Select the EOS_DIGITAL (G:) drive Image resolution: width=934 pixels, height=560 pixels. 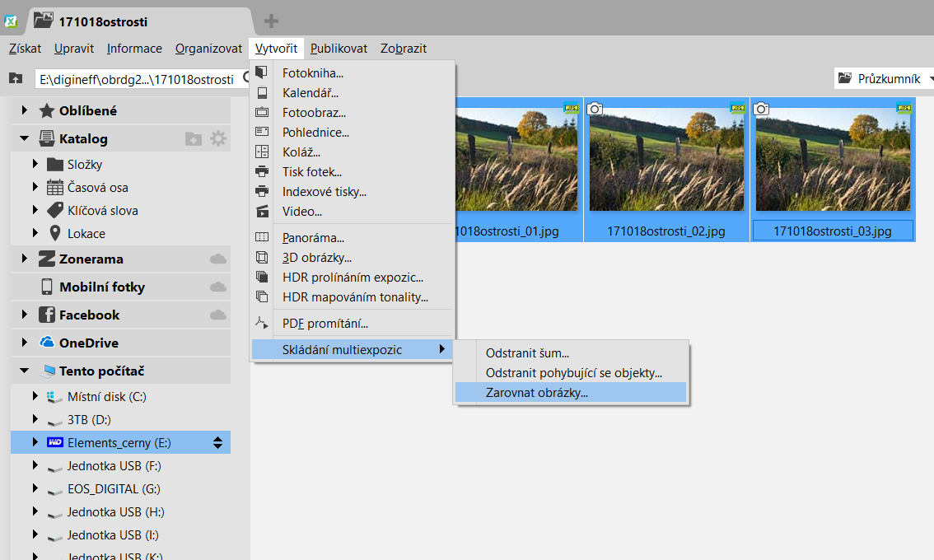coord(114,489)
